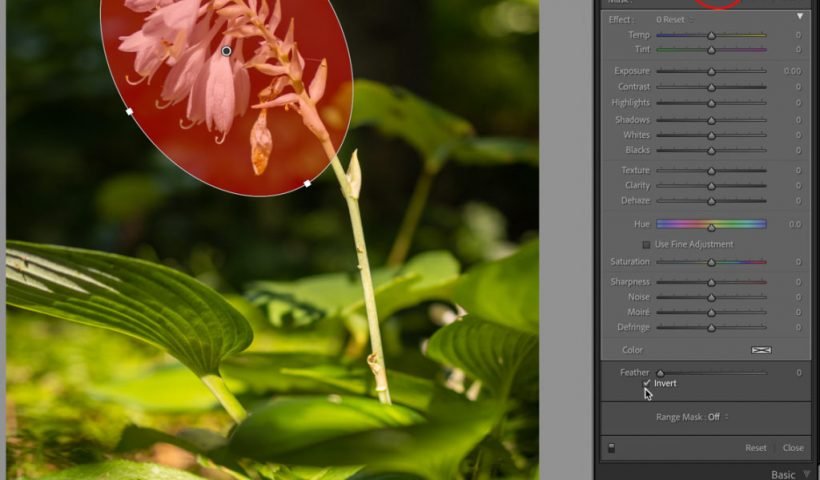Click the Feather value field

point(799,373)
